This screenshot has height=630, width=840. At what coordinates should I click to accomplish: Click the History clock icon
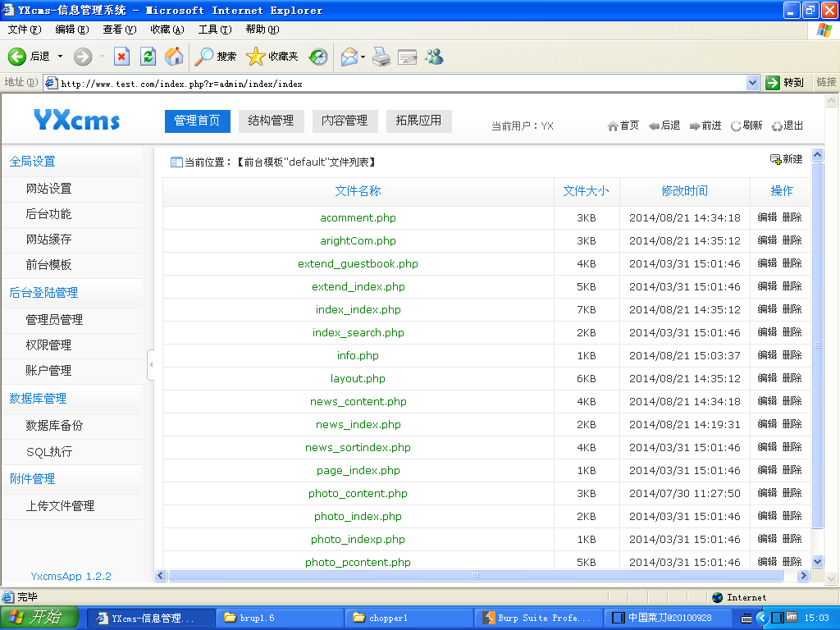tap(318, 57)
